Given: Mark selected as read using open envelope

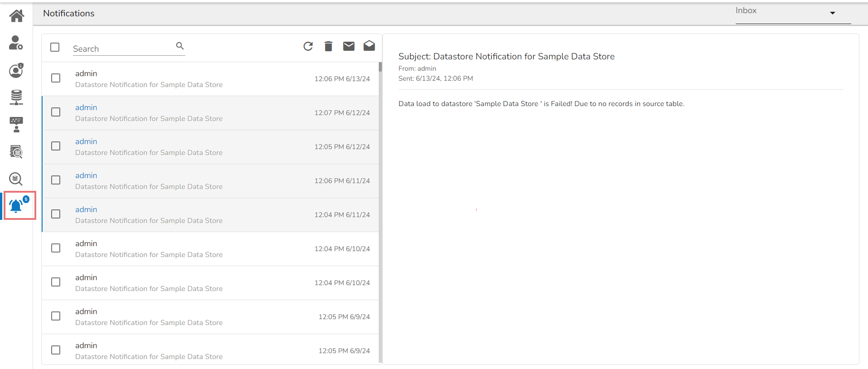Looking at the screenshot, I should pos(369,46).
